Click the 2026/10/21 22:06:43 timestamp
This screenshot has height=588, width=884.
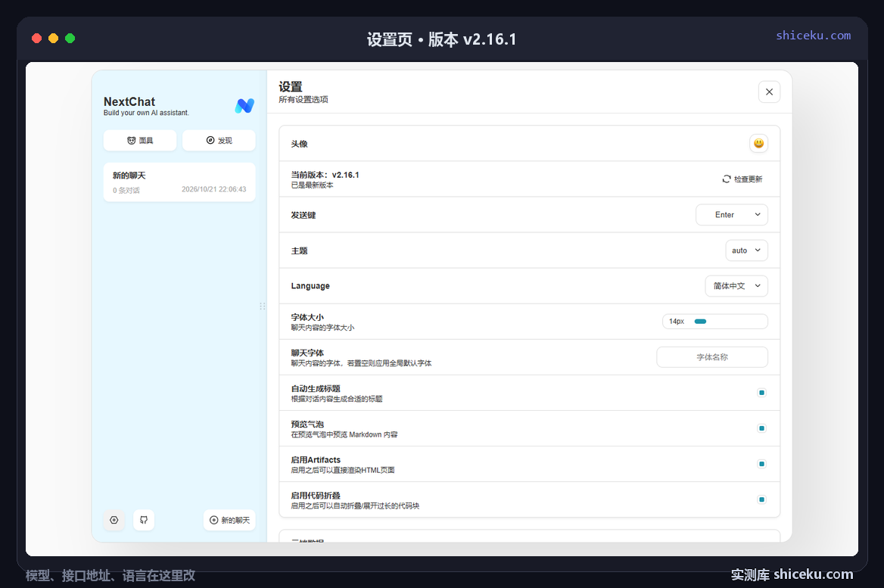[213, 189]
